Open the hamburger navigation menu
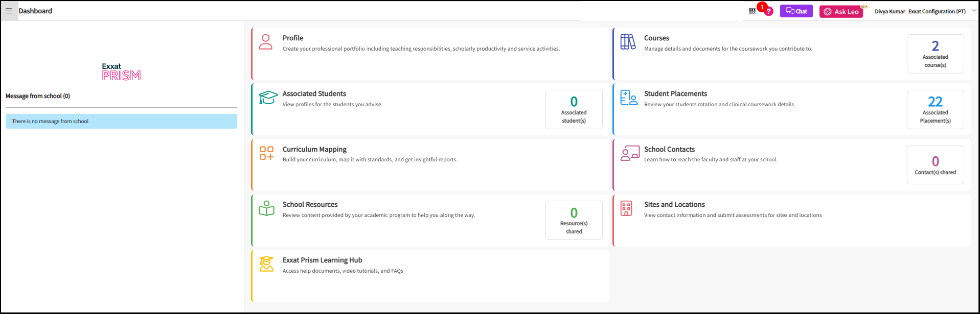The height and width of the screenshot is (314, 980). (9, 10)
